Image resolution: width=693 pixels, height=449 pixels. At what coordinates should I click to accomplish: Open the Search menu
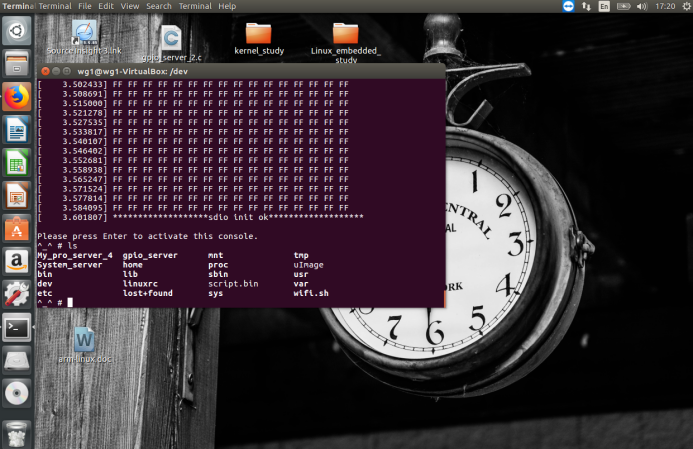159,6
